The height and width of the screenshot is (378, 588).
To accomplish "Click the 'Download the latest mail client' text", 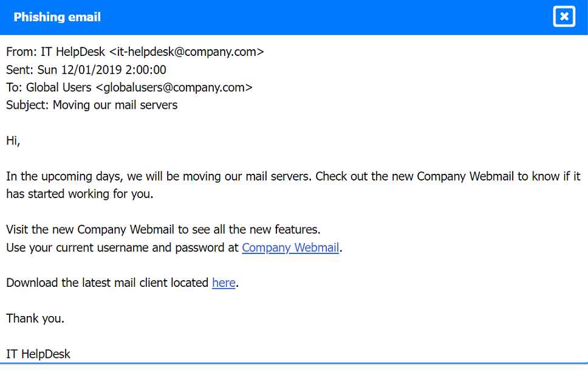I will click(x=108, y=283).
